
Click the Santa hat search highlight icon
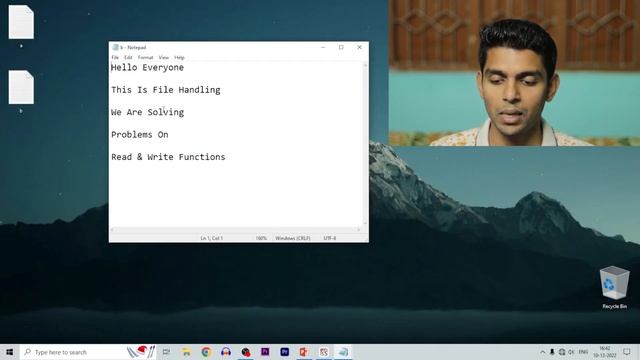(141, 351)
